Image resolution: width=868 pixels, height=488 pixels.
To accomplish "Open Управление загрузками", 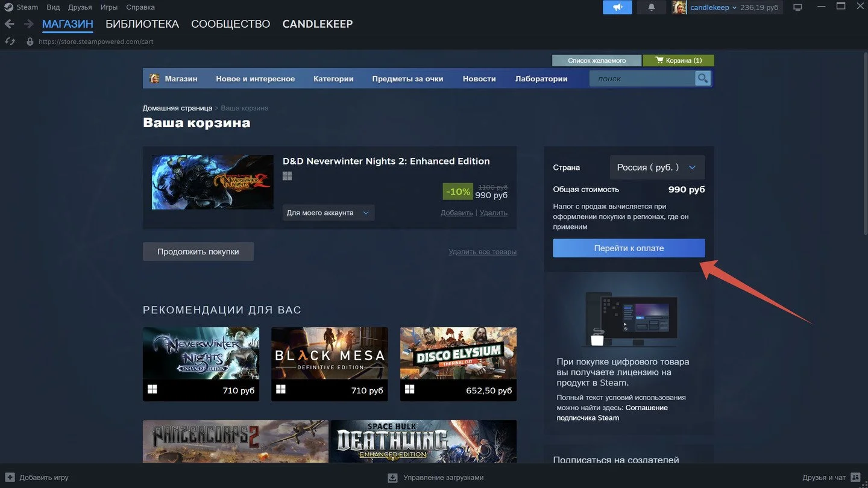I will (435, 477).
